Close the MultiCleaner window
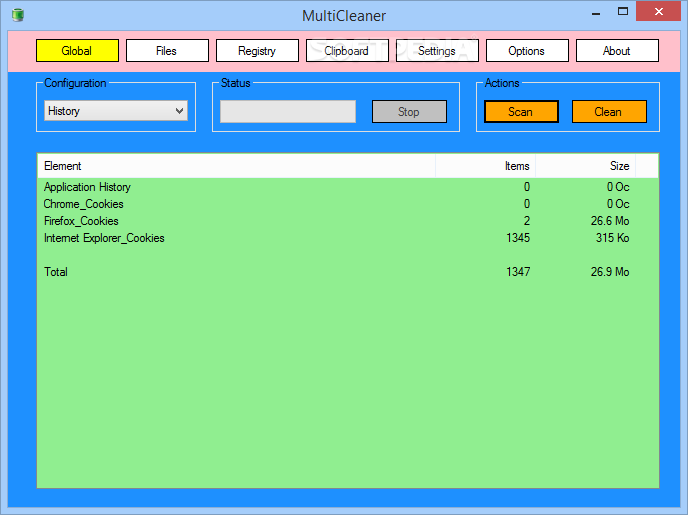 [658, 11]
